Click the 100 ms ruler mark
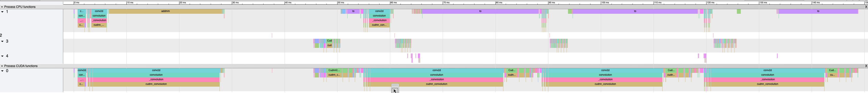868x93 pixels. pos(605,3)
